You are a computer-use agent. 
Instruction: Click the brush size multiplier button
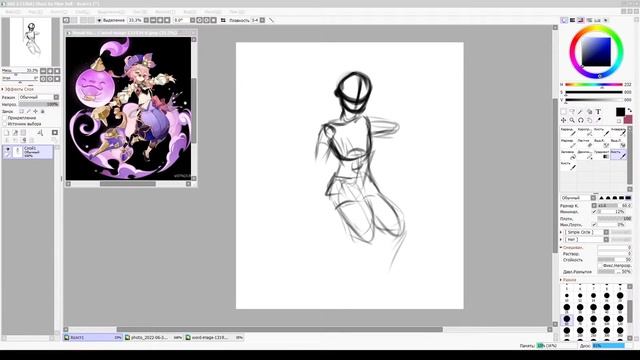click(x=594, y=205)
